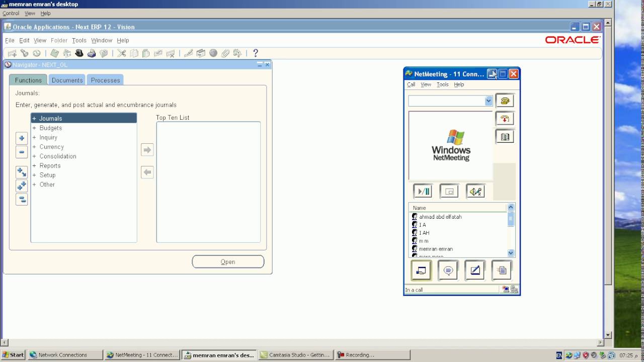Open the Call menu in NetMeeting
644x362 pixels.
[x=411, y=84]
